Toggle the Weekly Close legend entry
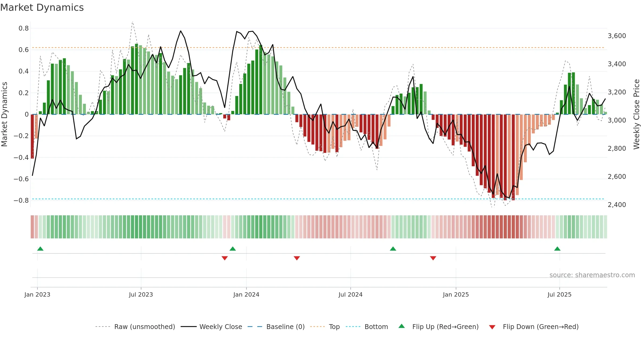644x362 pixels. coord(211,327)
